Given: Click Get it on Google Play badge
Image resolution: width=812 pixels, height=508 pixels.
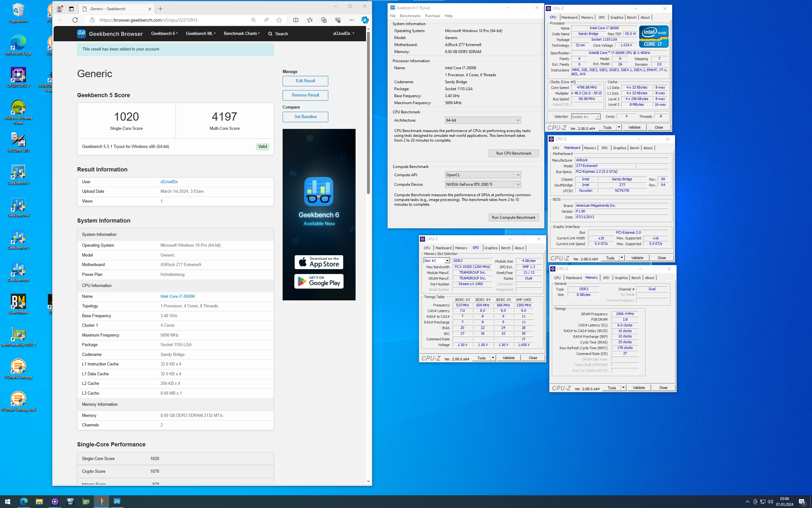Looking at the screenshot, I should pos(319,281).
